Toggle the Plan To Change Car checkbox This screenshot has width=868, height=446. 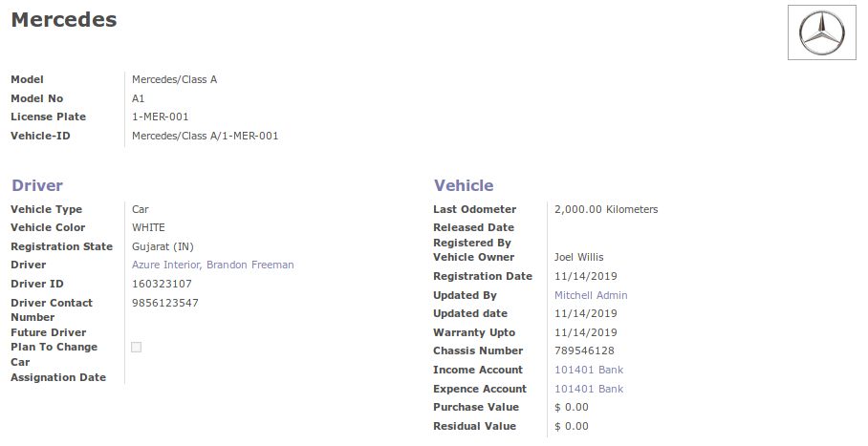pyautogui.click(x=136, y=347)
